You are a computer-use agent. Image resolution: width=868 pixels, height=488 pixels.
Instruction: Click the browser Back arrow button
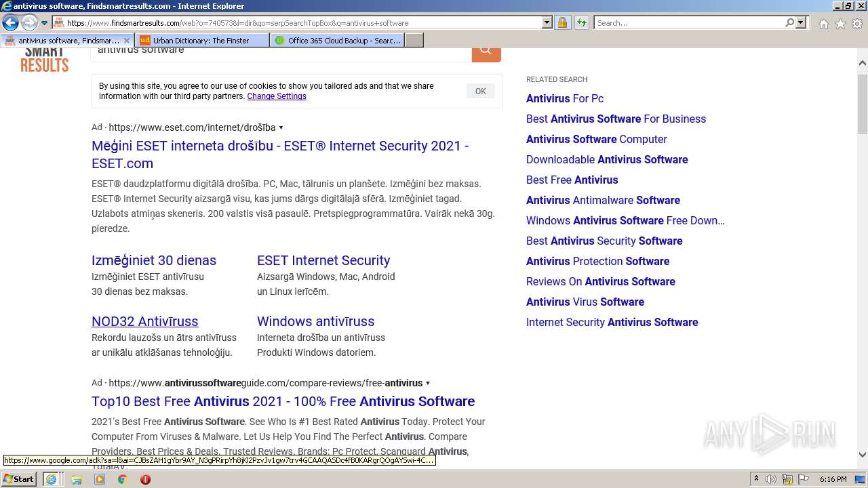coord(10,23)
